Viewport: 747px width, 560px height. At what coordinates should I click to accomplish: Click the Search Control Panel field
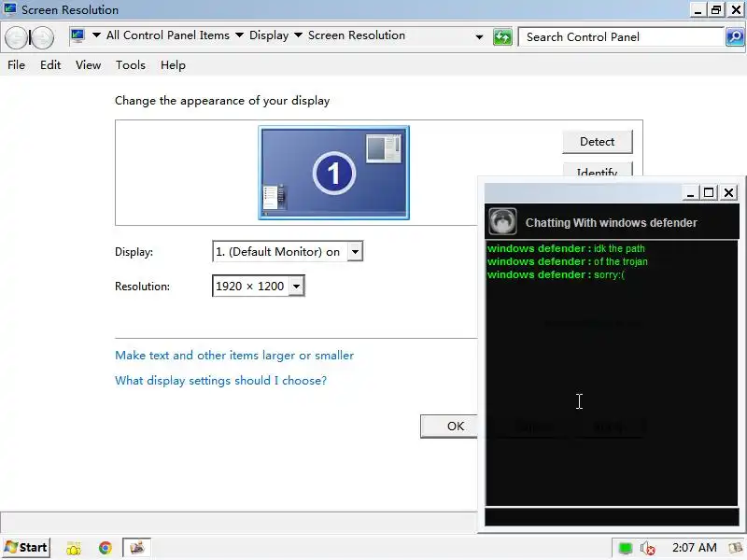point(621,37)
